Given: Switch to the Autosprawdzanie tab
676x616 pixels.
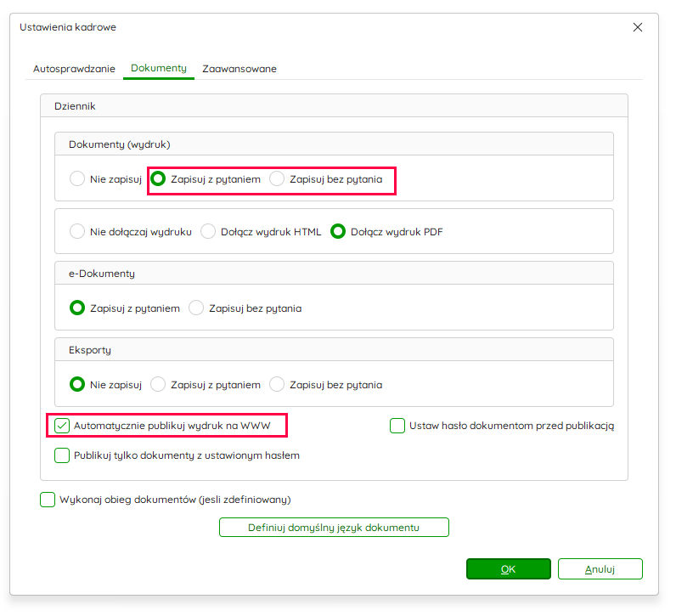Looking at the screenshot, I should click(x=74, y=69).
